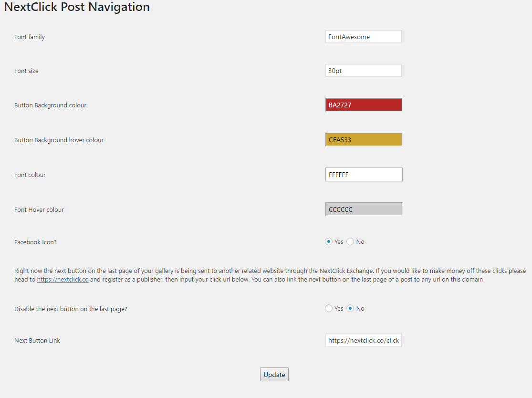
Task: Click the Font size field showing 30pt
Action: click(x=364, y=71)
